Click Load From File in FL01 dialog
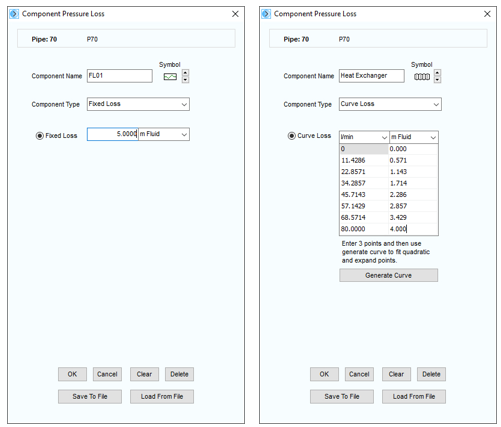501x427 pixels. tap(162, 396)
